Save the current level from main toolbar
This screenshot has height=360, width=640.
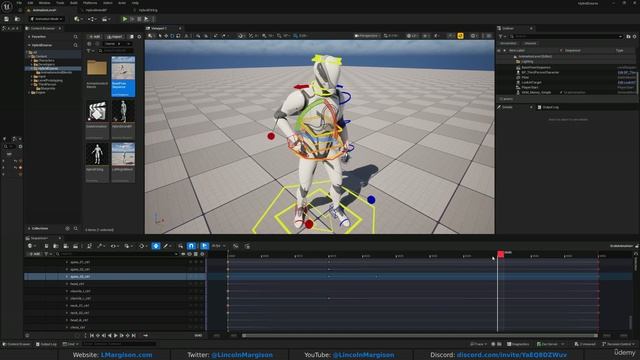tap(6, 19)
